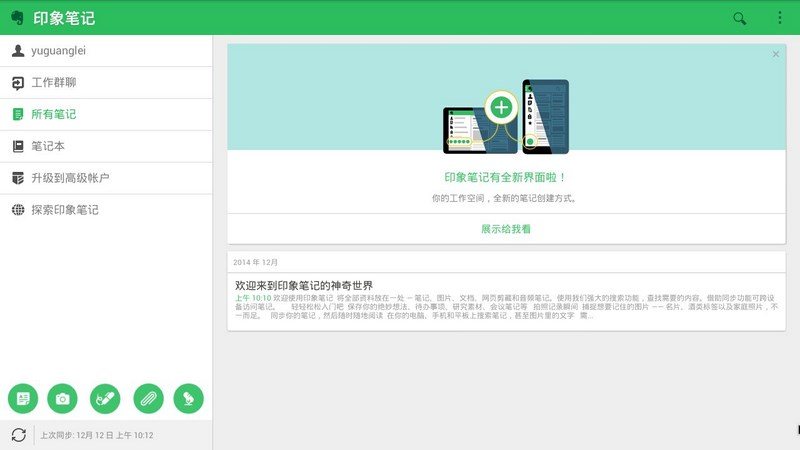Click the tablet and phone illustration
This screenshot has height=450, width=800.
pos(506,116)
